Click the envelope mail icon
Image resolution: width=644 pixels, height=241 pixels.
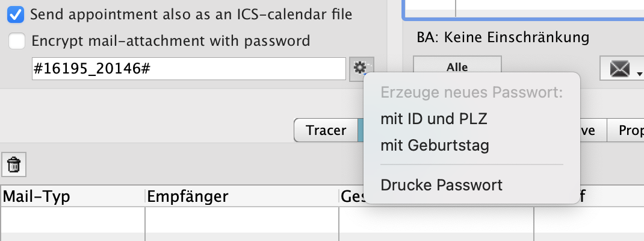(x=619, y=69)
